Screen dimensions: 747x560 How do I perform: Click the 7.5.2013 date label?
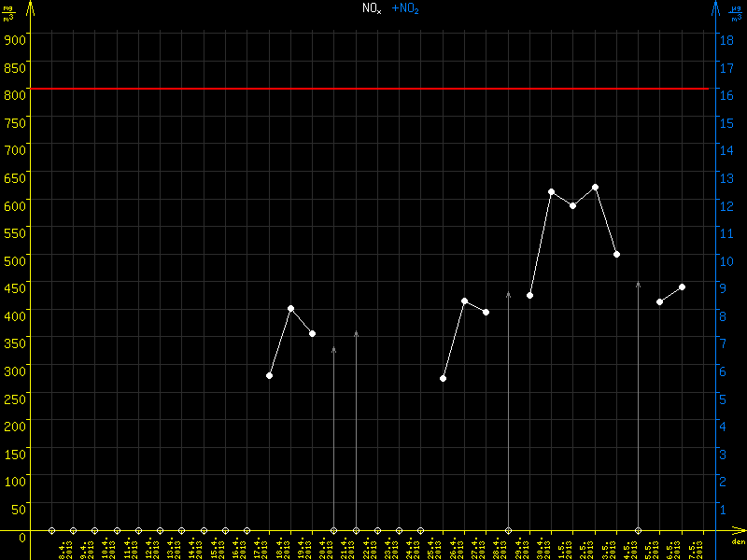point(692,547)
